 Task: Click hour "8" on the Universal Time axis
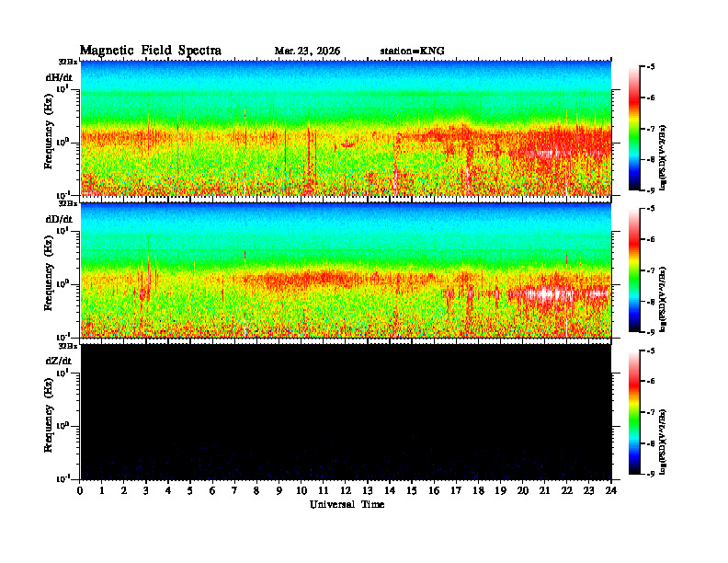tap(256, 491)
